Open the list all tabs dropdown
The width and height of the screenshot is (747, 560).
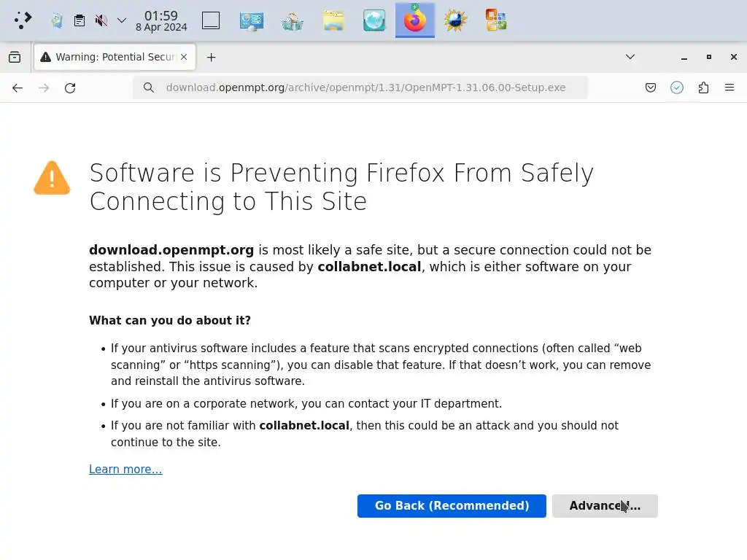tap(630, 57)
